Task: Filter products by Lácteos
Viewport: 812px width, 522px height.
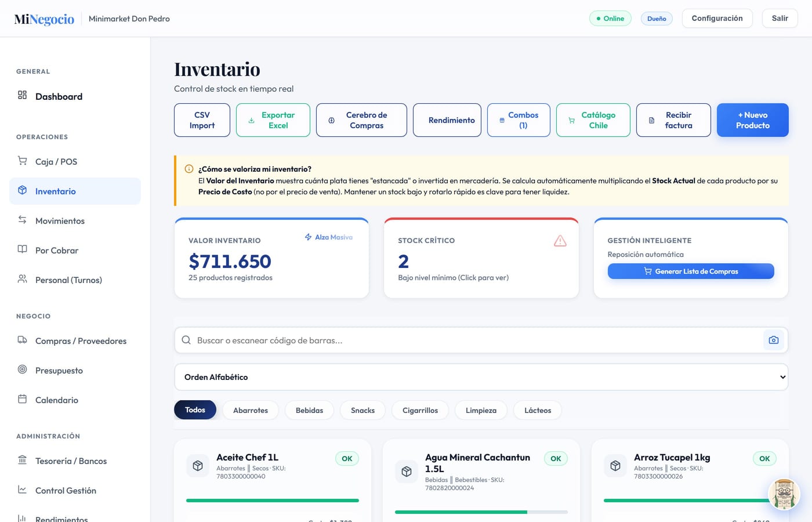Action: [538, 410]
